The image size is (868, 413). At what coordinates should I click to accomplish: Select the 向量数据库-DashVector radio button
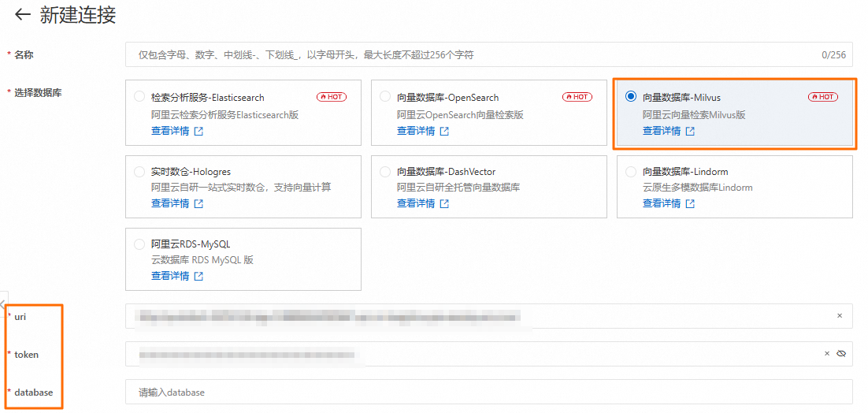point(384,172)
